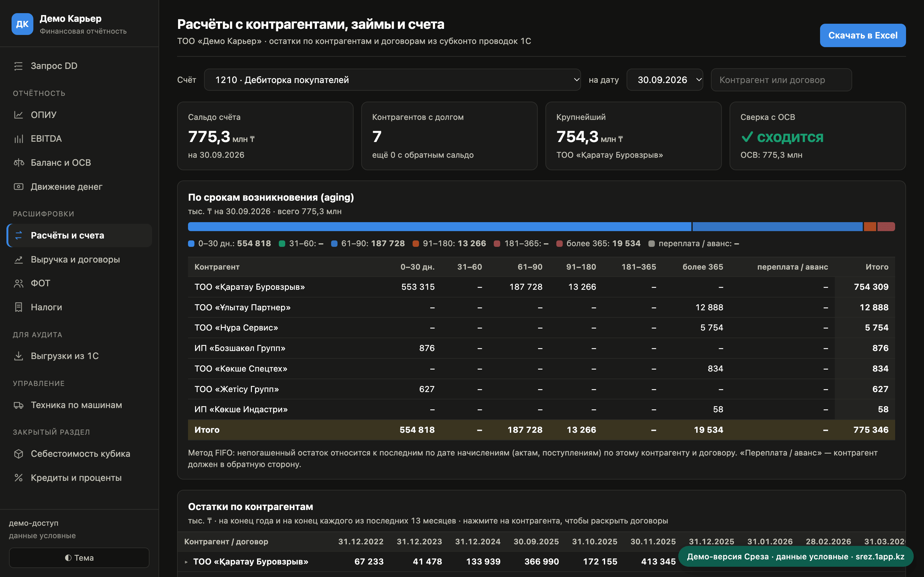Click the 61–90 days segment of aging bar
Image resolution: width=924 pixels, height=577 pixels.
pyautogui.click(x=777, y=227)
